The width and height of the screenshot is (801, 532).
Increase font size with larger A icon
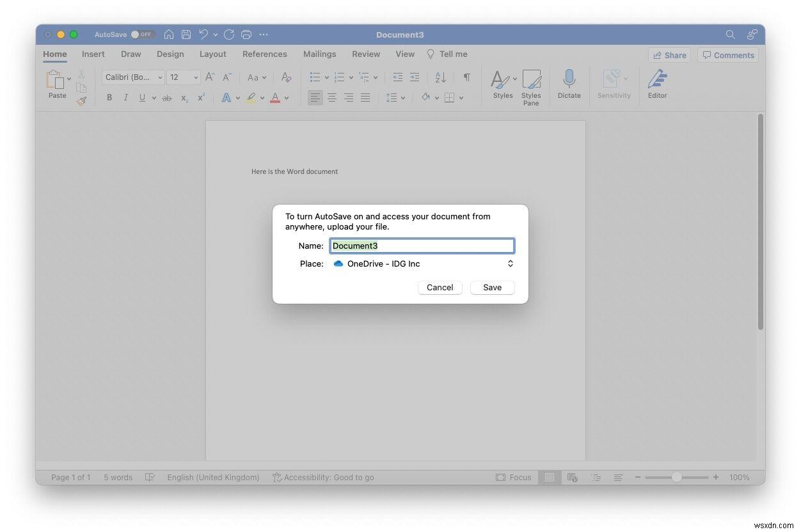pos(210,77)
